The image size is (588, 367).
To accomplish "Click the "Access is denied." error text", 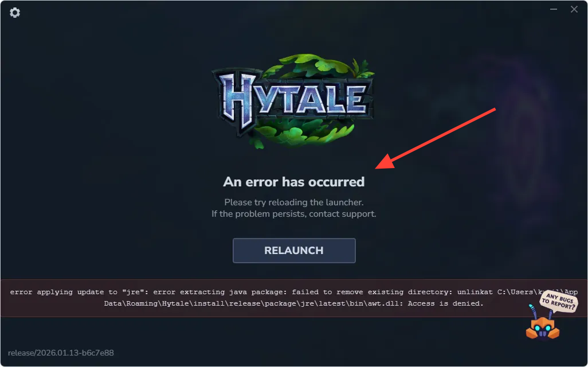I will tap(445, 303).
